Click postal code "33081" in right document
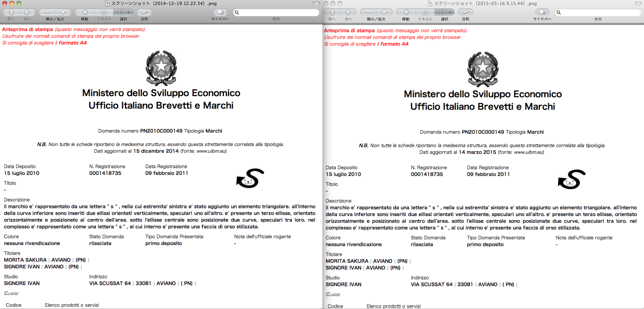The image size is (644, 309). pyautogui.click(x=465, y=284)
